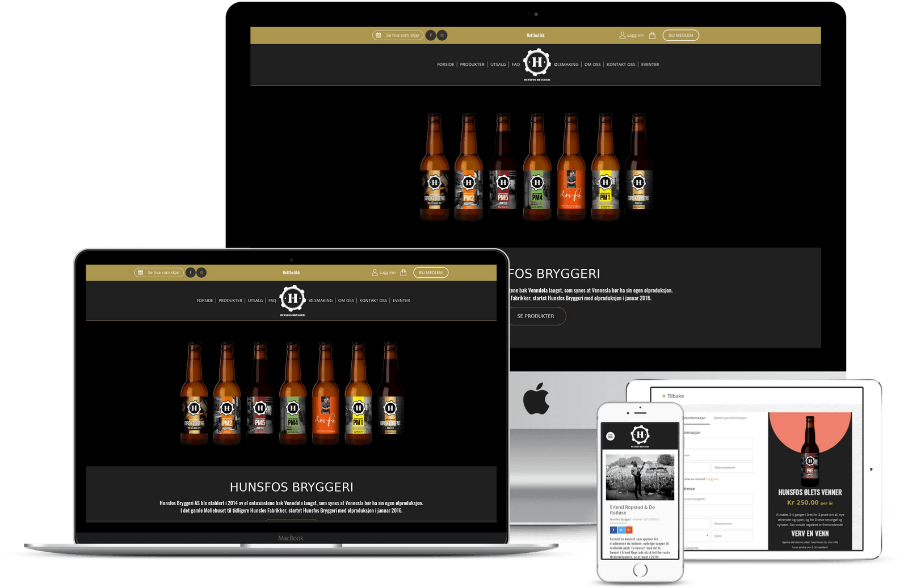Image resolution: width=904 pixels, height=588 pixels.
Task: Select the PM2 bottle on the MacBook
Action: tap(227, 394)
